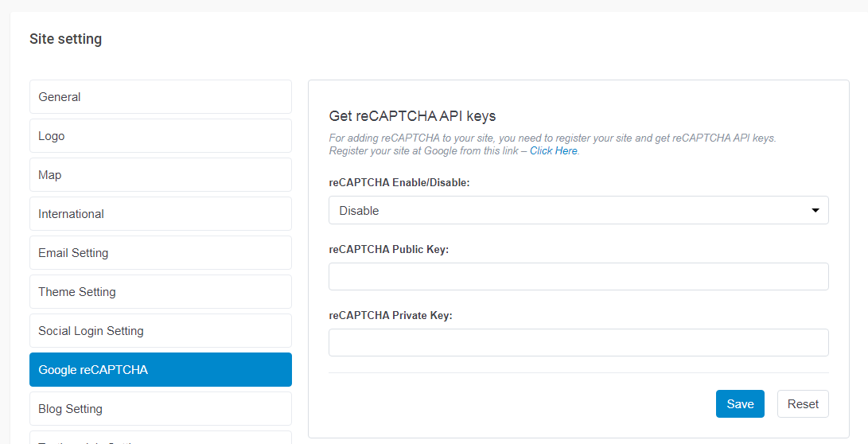This screenshot has height=444, width=868.
Task: Open the General settings tab
Action: coord(160,97)
